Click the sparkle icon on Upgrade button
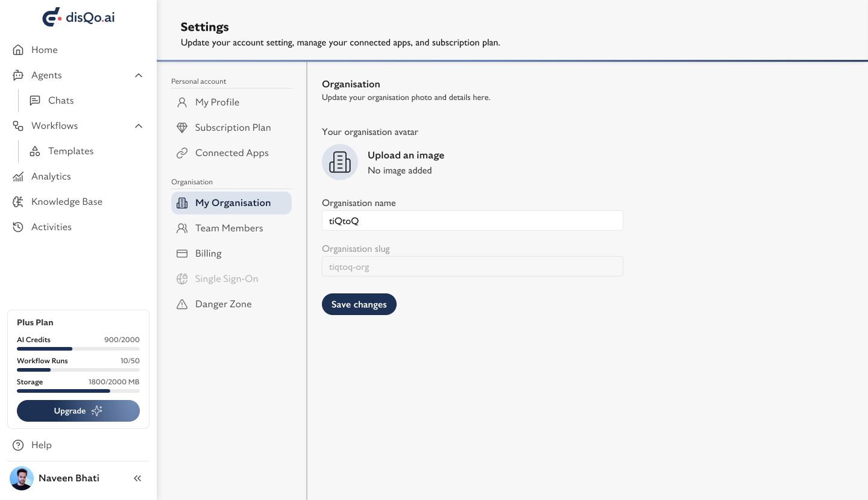 [96, 411]
